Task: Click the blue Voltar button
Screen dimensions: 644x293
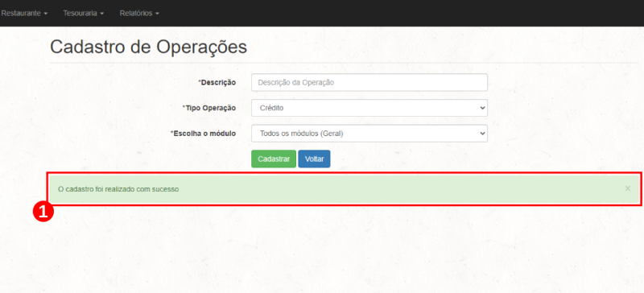Action: point(314,159)
